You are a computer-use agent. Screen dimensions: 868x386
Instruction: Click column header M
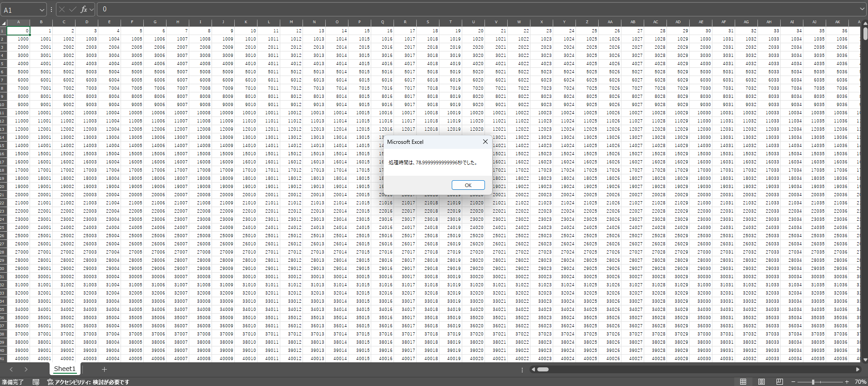(291, 22)
